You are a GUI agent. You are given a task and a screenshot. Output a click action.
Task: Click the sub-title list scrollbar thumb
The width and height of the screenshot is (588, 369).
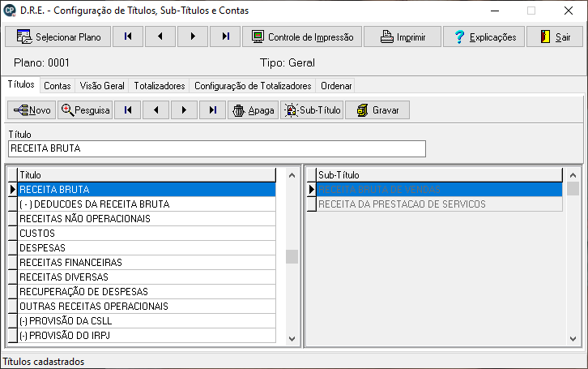(x=573, y=189)
